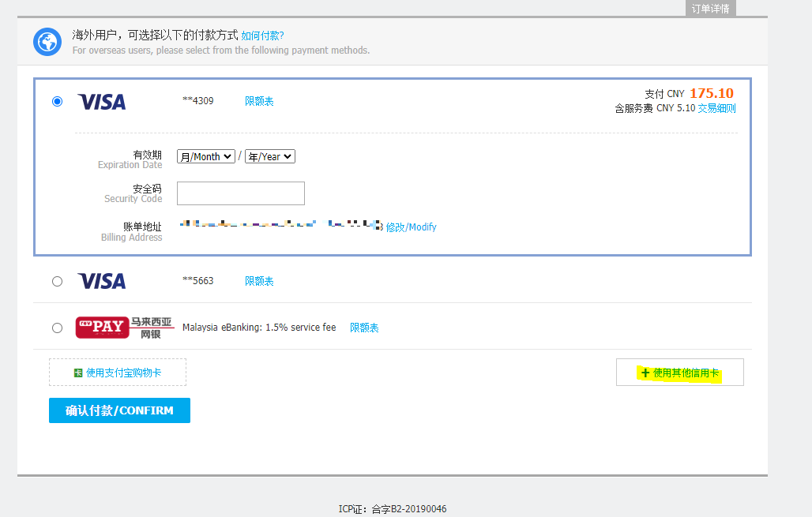Click the VISA logo for card 4309
The width and height of the screenshot is (812, 517).
click(101, 102)
